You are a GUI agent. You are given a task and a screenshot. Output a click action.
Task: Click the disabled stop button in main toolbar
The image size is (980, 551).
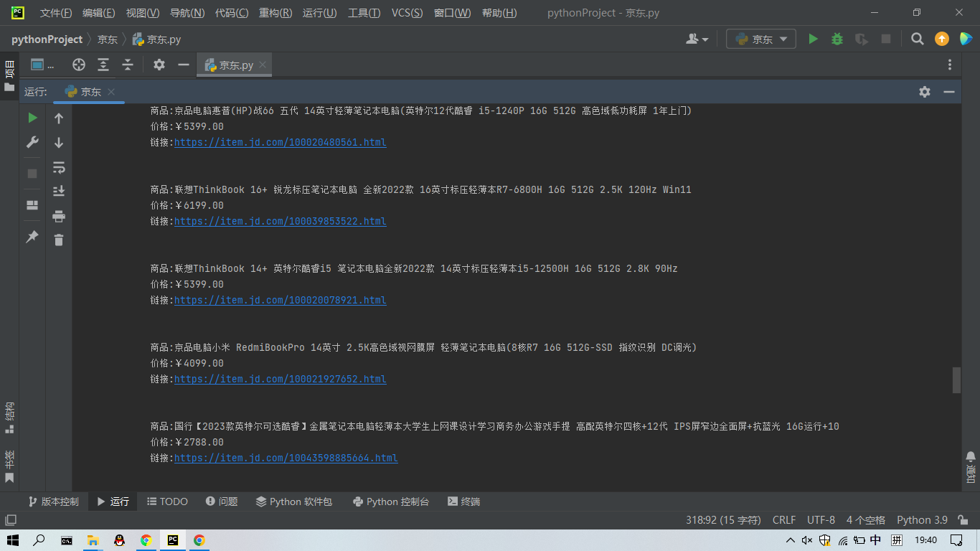coord(886,39)
